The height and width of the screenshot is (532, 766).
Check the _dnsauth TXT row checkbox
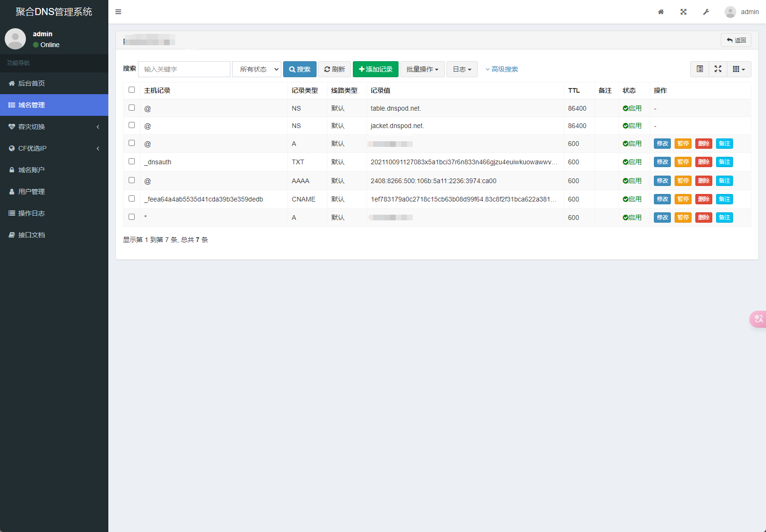tap(132, 161)
